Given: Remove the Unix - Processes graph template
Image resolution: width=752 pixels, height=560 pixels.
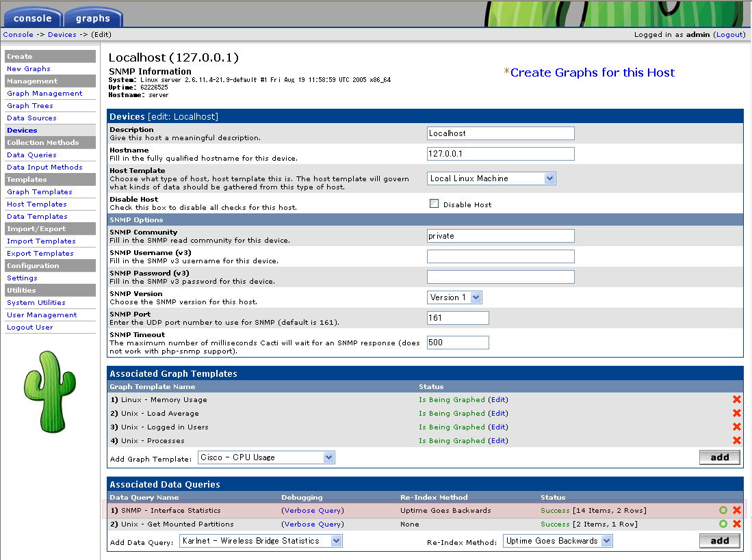Looking at the screenshot, I should tap(737, 441).
